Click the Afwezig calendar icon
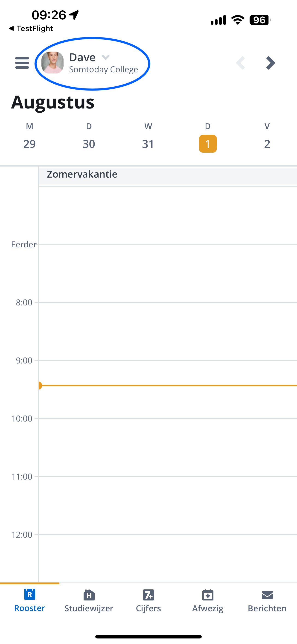 (x=208, y=595)
